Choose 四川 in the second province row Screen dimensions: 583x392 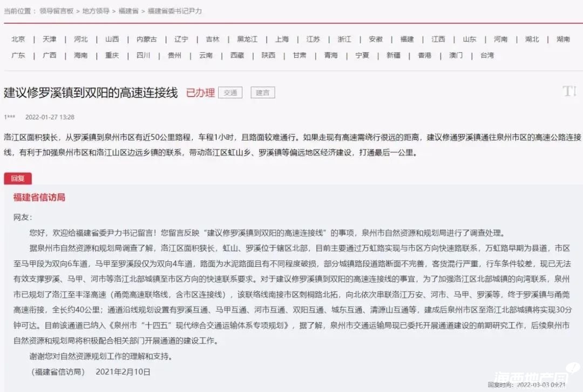[143, 56]
